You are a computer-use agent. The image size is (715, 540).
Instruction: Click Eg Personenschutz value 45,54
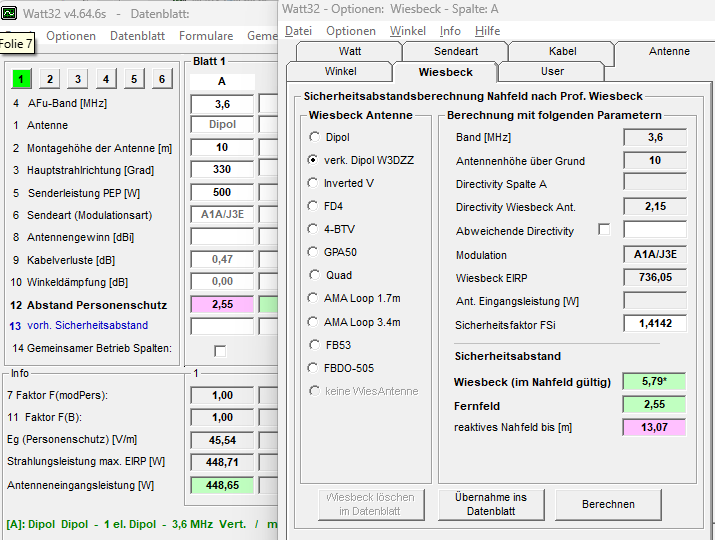[x=222, y=440]
